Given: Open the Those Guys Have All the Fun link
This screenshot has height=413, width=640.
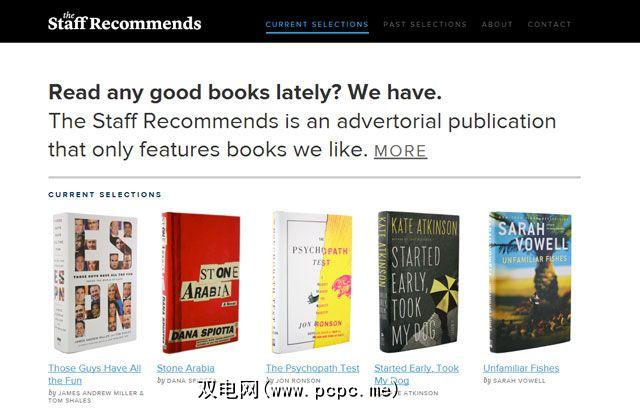Looking at the screenshot, I should coord(94,374).
